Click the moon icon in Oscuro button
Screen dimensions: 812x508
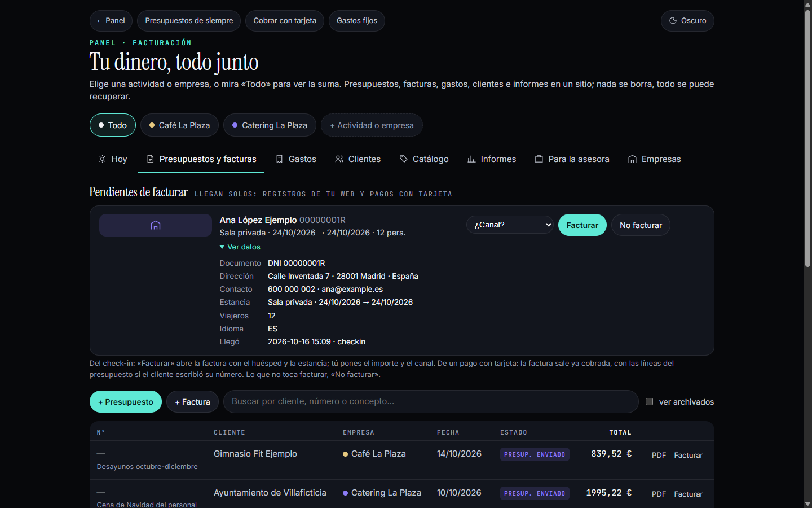coord(673,21)
